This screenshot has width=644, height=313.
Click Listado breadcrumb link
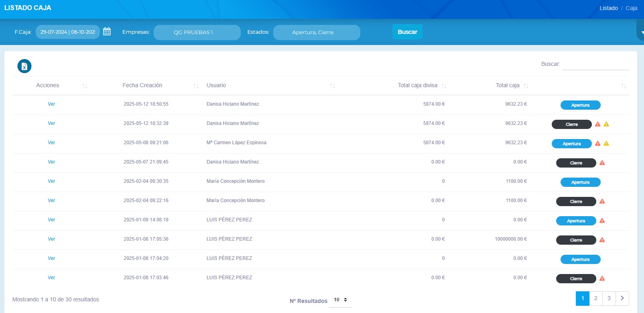(x=608, y=8)
